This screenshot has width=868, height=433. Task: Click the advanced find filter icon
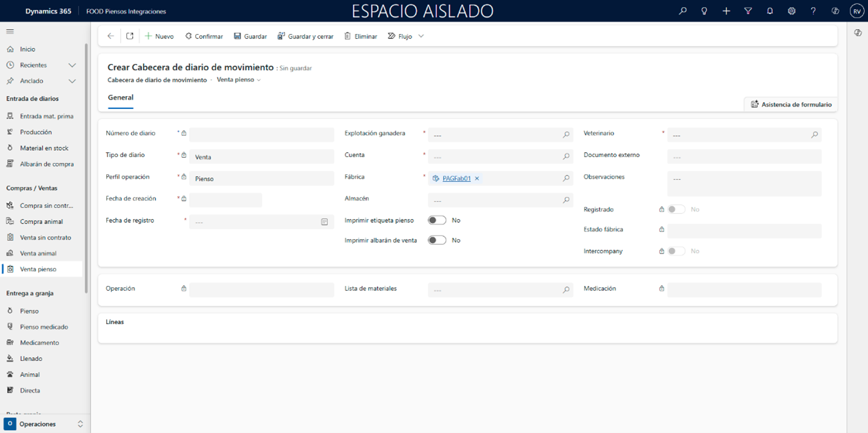click(748, 11)
